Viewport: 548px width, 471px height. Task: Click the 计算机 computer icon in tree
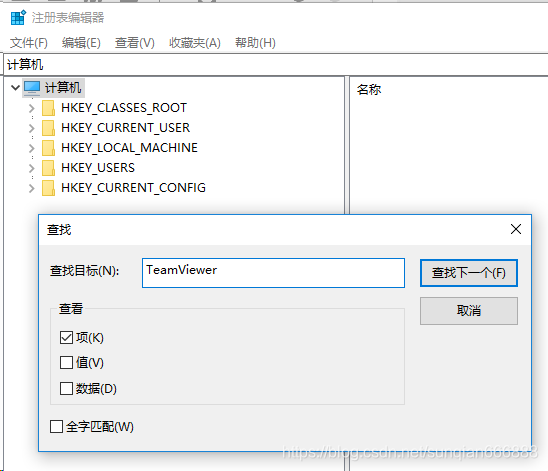(32, 88)
